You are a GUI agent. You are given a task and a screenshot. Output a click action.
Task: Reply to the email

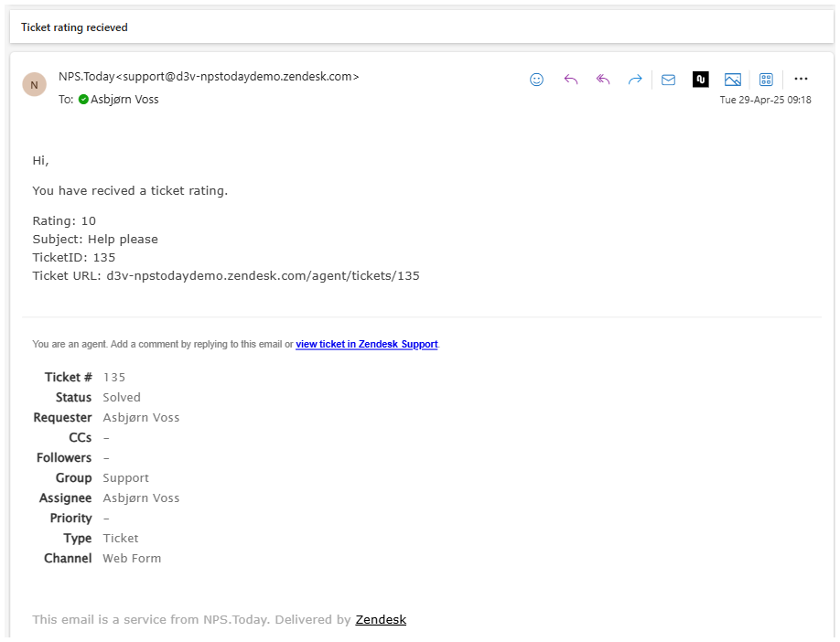[570, 80]
